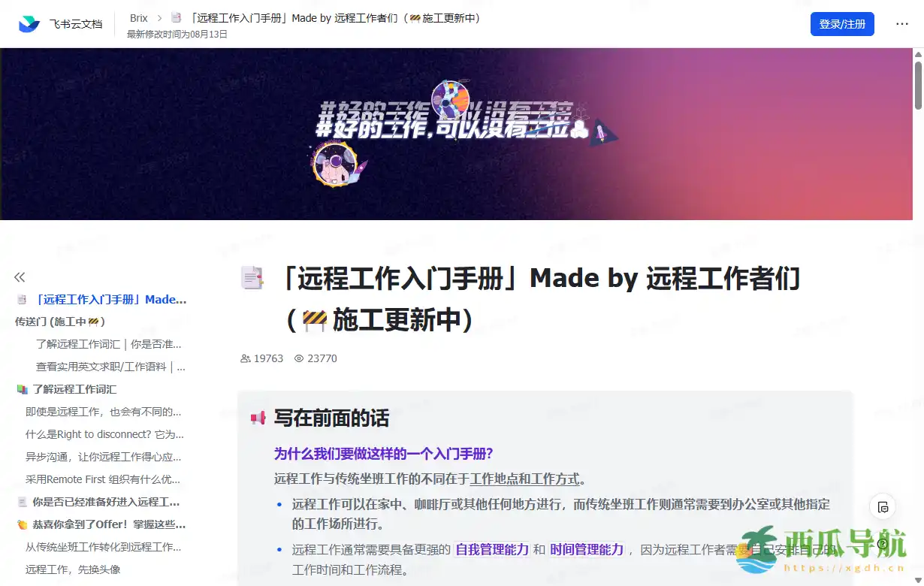Click the document page icon beside the breadcrumb title
This screenshot has width=924, height=586.
176,17
